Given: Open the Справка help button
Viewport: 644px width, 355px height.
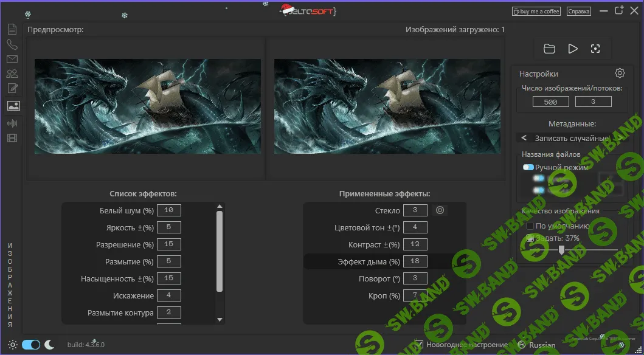Looking at the screenshot, I should point(579,12).
